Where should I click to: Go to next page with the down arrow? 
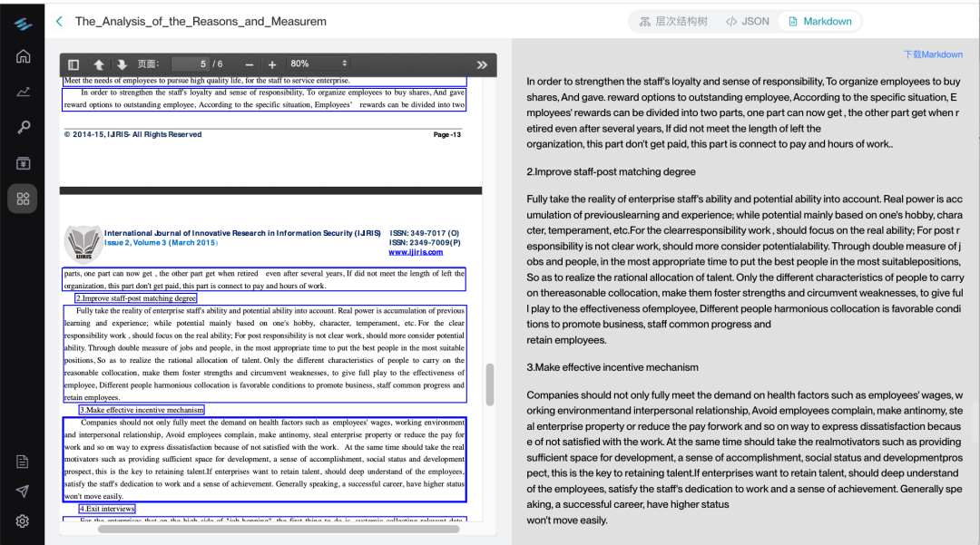pos(122,64)
